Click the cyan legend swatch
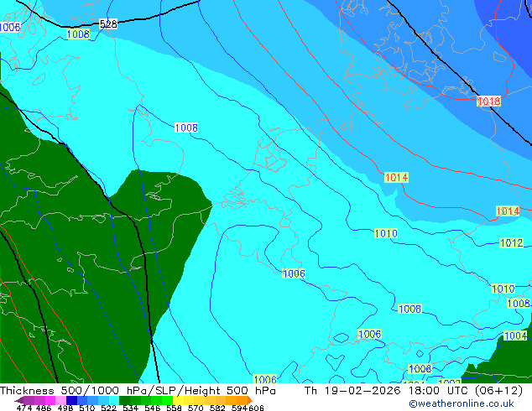532x411 pixels. point(114,400)
